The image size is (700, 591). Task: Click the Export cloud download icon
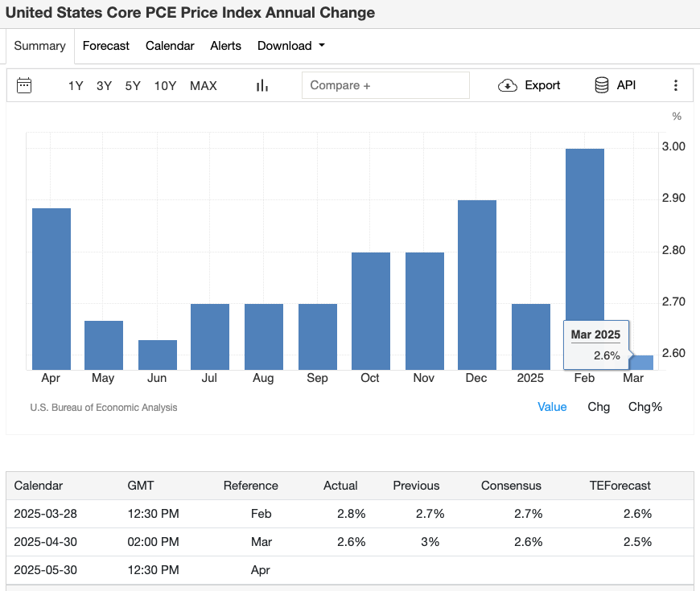tap(508, 85)
